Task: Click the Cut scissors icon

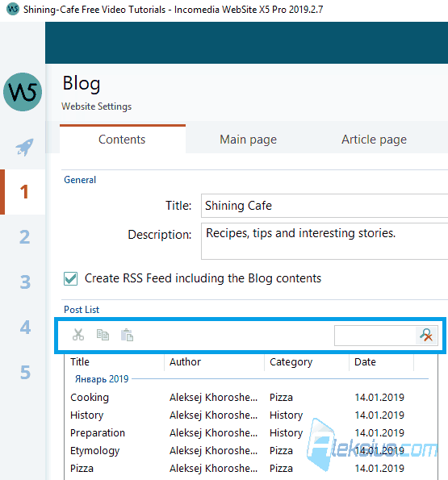Action: [x=78, y=335]
